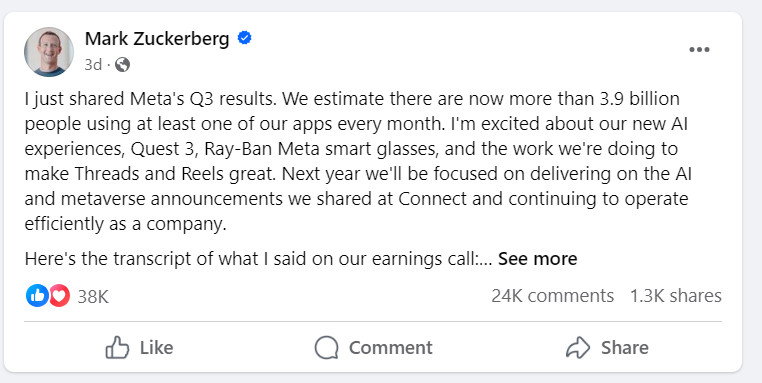Viewport: 762px width, 383px height.
Task: Open the three-dot post options menu
Action: (x=699, y=50)
